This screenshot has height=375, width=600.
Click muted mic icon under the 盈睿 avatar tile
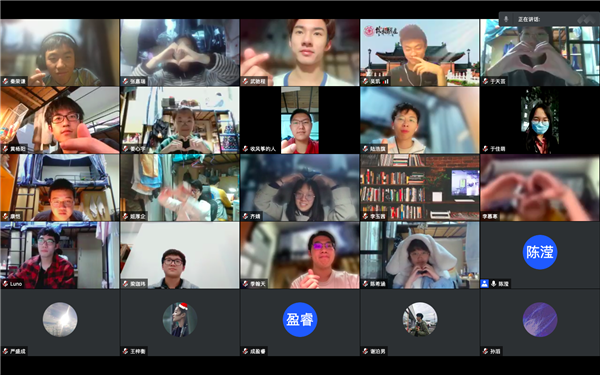(x=245, y=351)
